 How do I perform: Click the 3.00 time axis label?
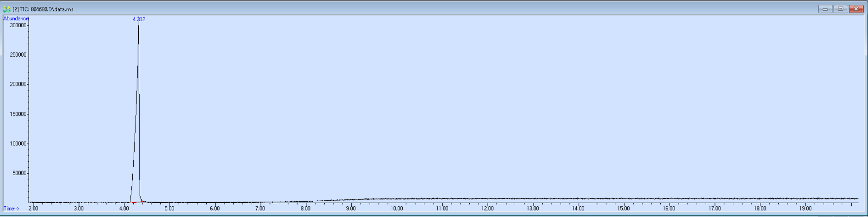coord(78,209)
